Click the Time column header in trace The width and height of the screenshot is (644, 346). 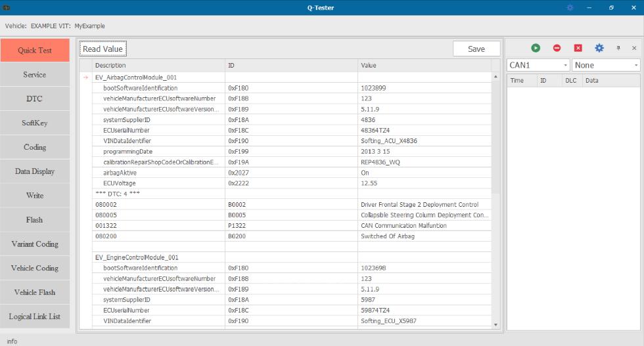522,81
